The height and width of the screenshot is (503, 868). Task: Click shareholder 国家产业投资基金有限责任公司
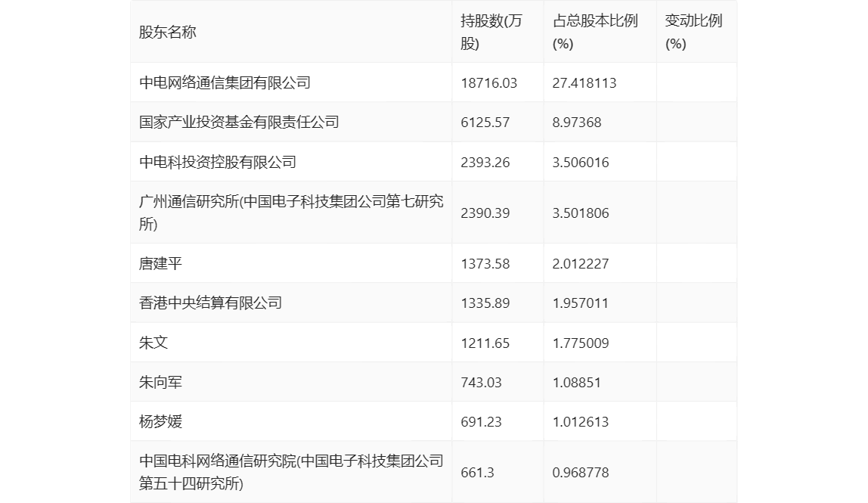(239, 122)
